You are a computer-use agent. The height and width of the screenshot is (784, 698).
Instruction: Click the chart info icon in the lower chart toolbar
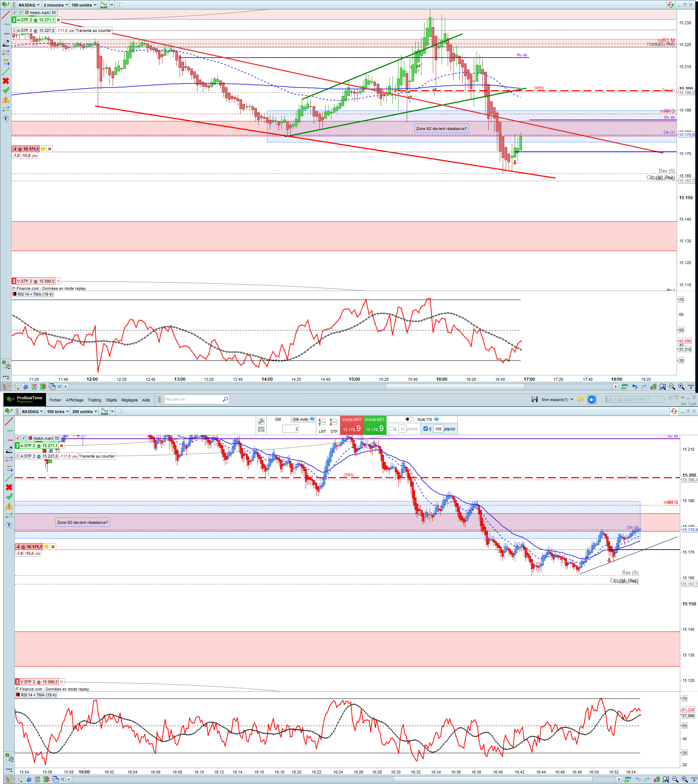click(x=120, y=412)
